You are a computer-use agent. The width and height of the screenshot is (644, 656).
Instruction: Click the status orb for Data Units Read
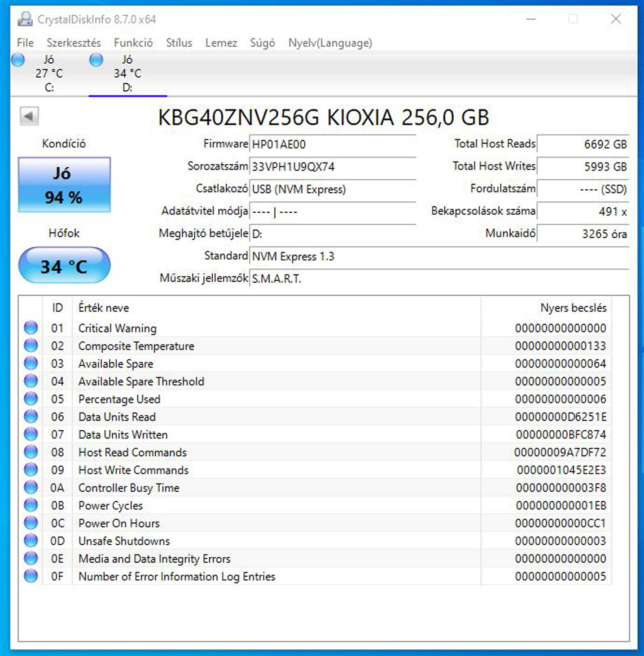[x=31, y=416]
